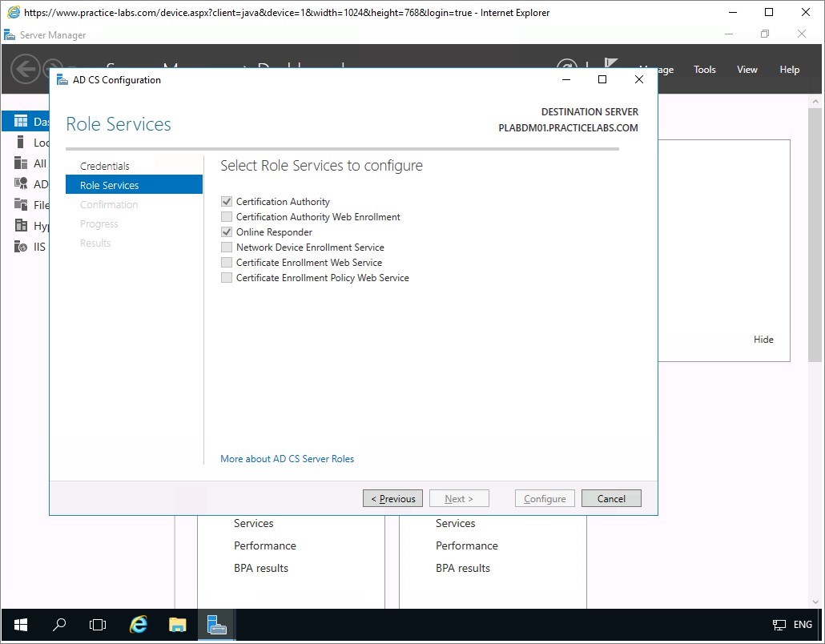Select the Role Services step
The width and height of the screenshot is (825, 644).
135,185
